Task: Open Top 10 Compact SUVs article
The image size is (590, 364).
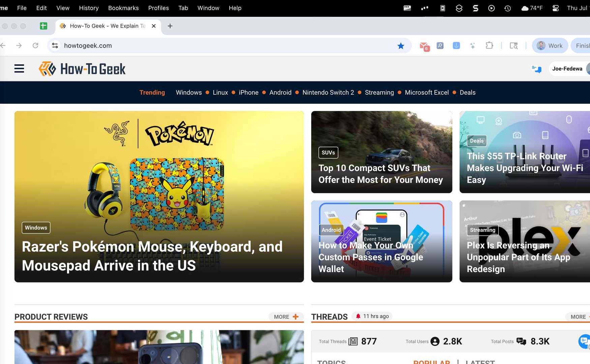Action: point(381,174)
